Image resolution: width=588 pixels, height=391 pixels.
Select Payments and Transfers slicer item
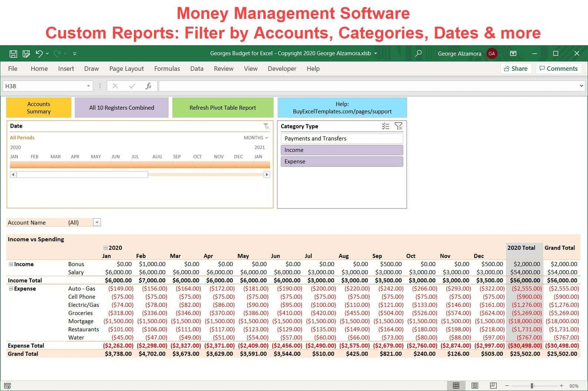click(342, 139)
